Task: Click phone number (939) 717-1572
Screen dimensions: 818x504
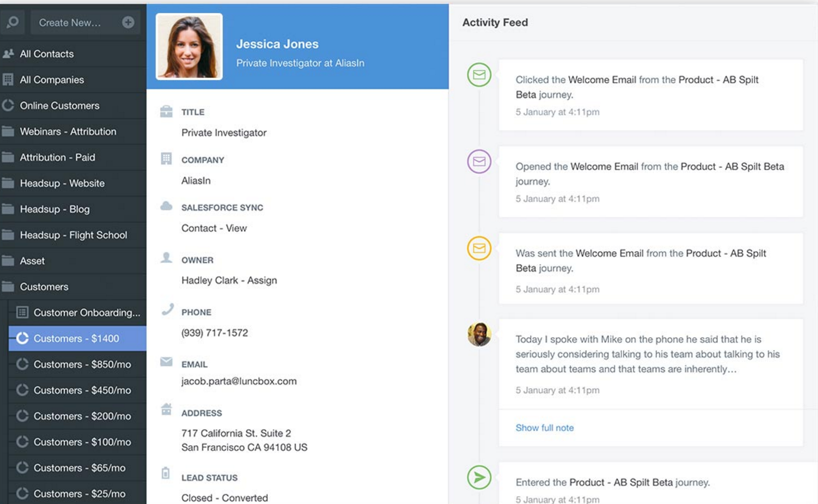Action: (214, 333)
